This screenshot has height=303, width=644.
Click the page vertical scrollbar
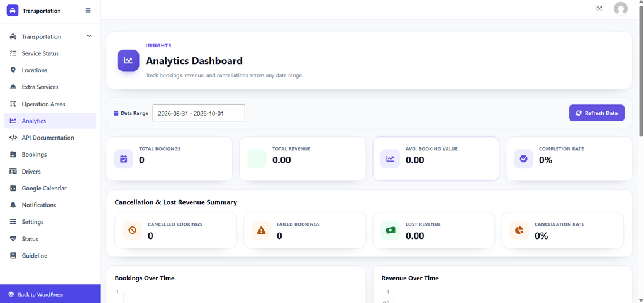tap(641, 70)
